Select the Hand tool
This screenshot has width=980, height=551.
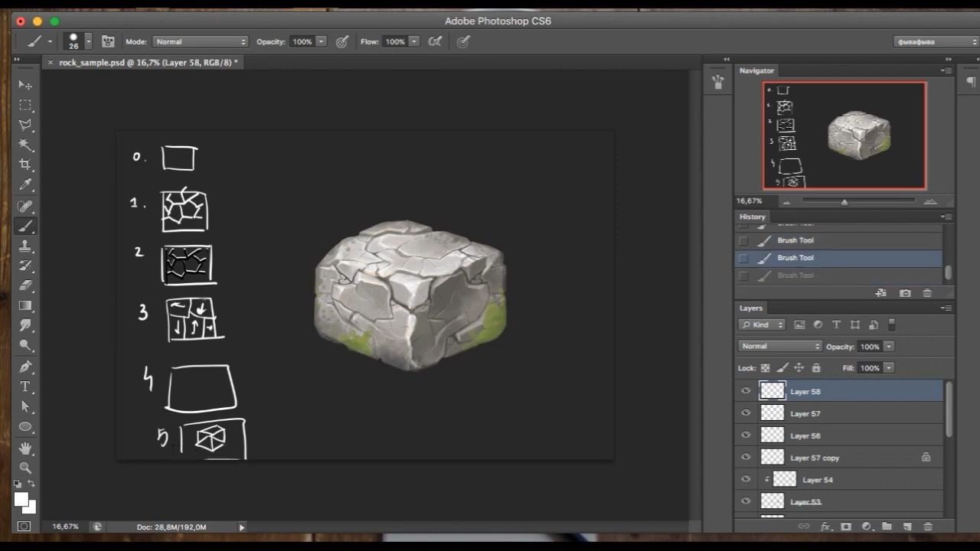click(25, 448)
